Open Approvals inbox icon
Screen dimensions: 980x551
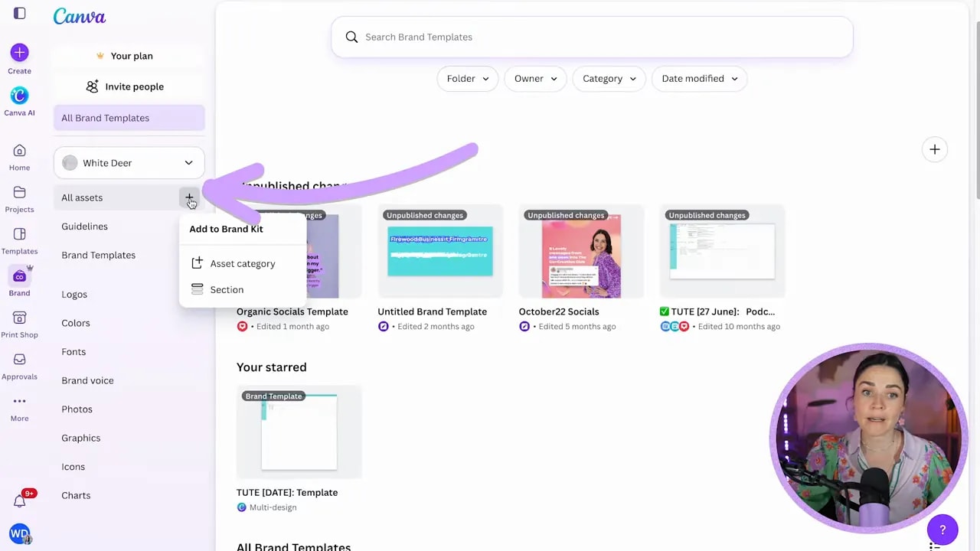point(19,360)
